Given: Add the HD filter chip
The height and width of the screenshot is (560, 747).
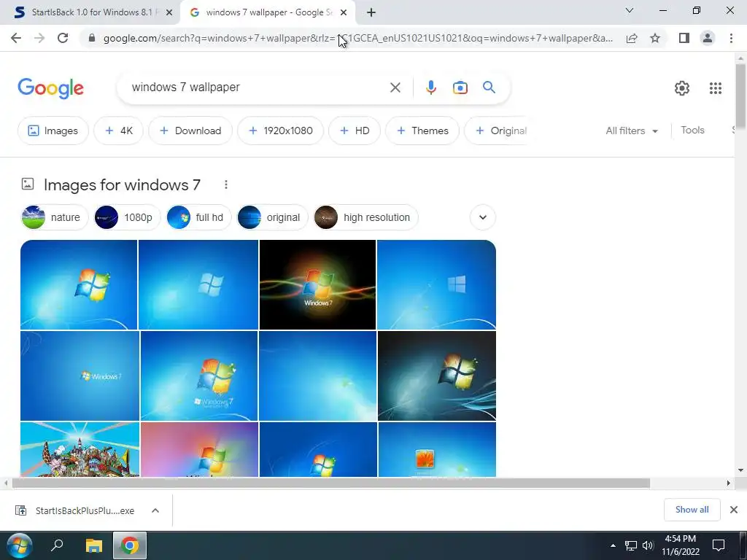Looking at the screenshot, I should [x=355, y=131].
